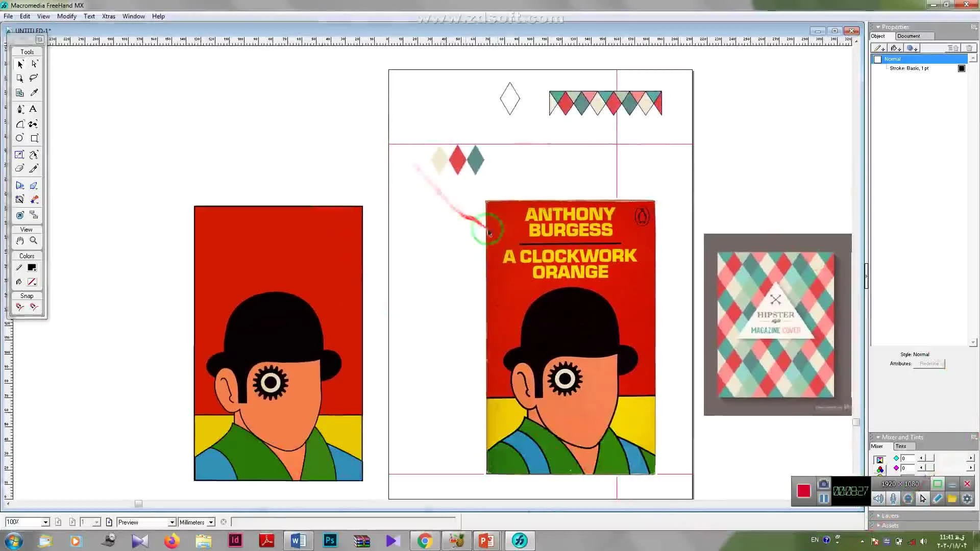Select the Perspective tool

20,186
